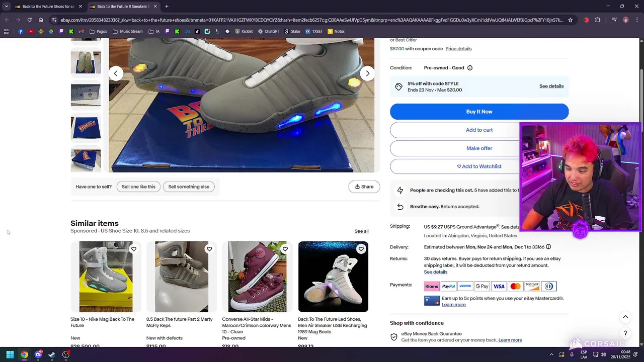This screenshot has height=362, width=644.
Task: Reload the page
Action: point(29,20)
